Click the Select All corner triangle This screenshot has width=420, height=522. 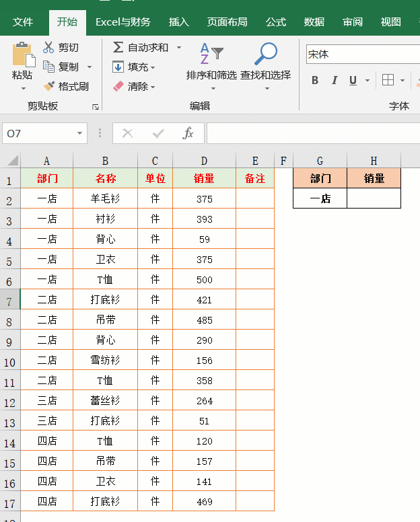(x=12, y=161)
